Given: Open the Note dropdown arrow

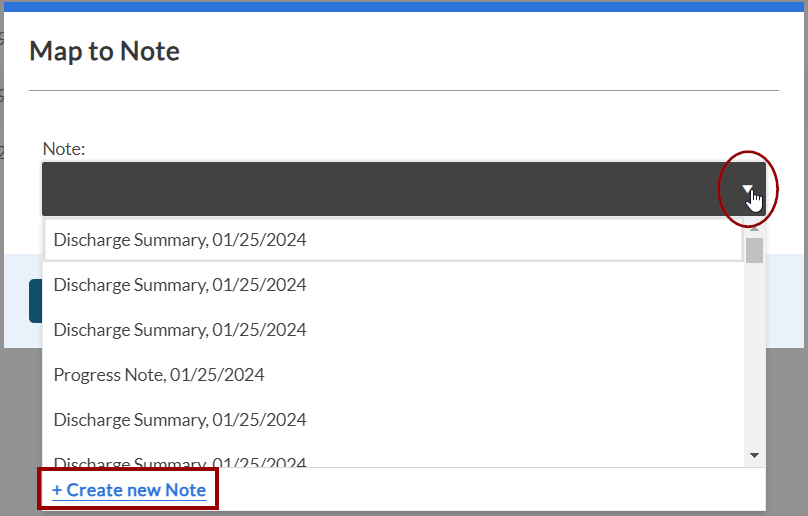Looking at the screenshot, I should pyautogui.click(x=747, y=189).
